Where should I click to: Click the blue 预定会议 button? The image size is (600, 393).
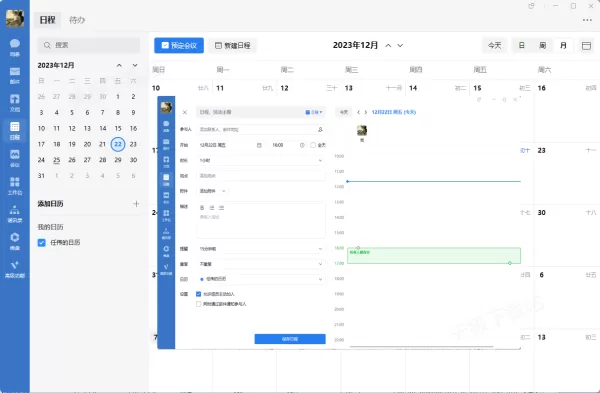pos(179,46)
